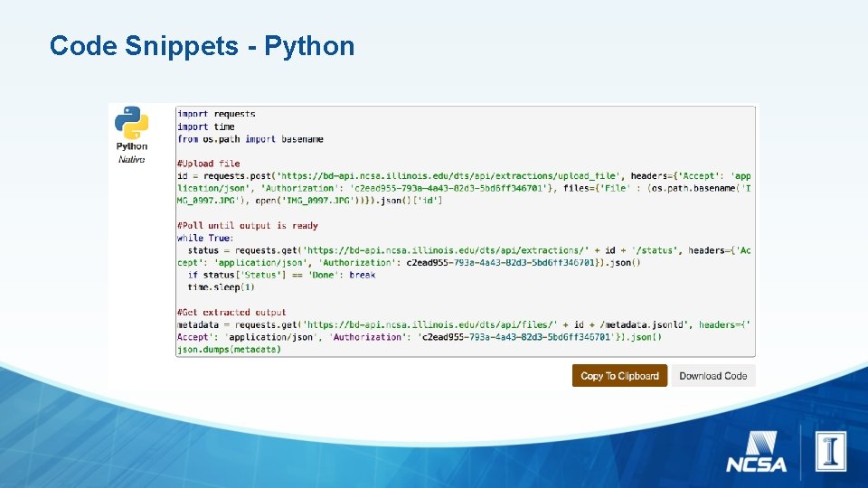Image resolution: width=868 pixels, height=488 pixels.
Task: Click the 'from os.path import basename' line
Action: tap(250, 139)
